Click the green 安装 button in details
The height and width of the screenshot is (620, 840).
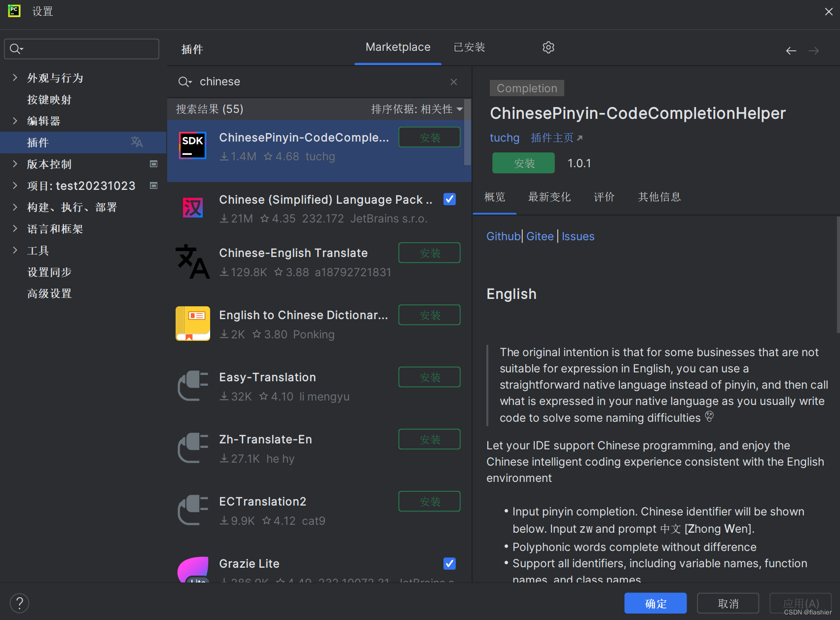point(524,163)
